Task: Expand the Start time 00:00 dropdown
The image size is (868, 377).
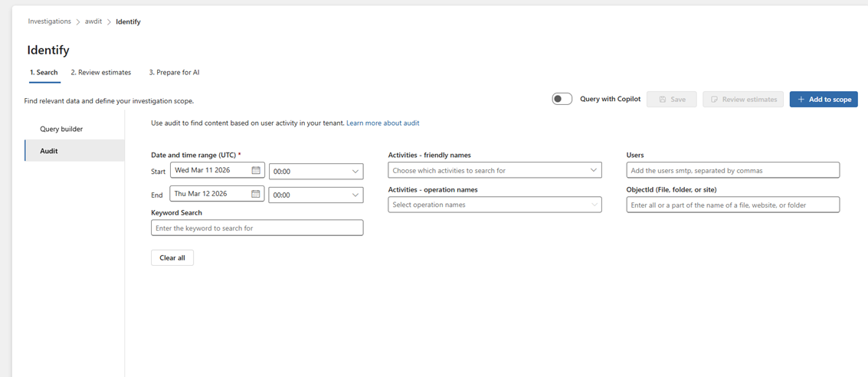Action: [x=316, y=172]
